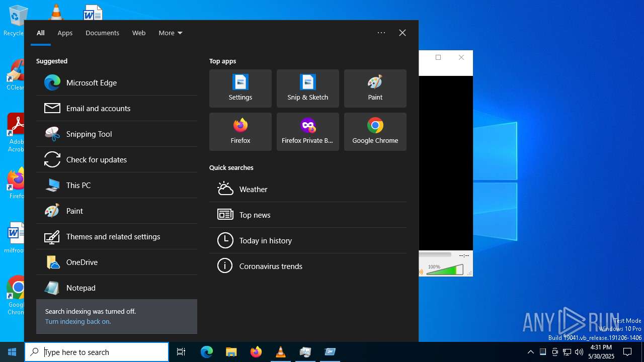Open the network tray icon
This screenshot has width=644, height=362.
[x=567, y=352]
